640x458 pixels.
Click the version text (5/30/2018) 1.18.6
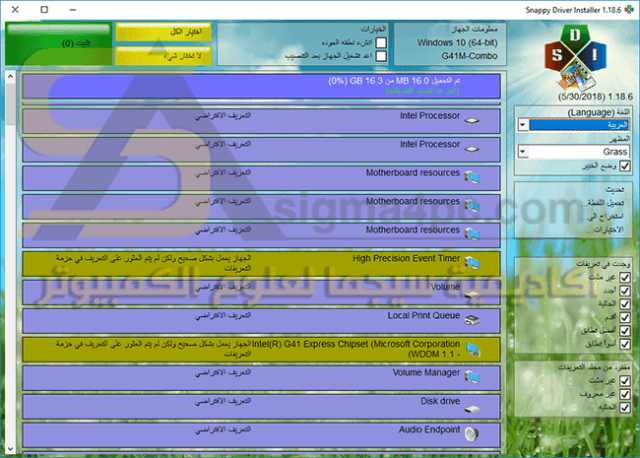click(596, 97)
